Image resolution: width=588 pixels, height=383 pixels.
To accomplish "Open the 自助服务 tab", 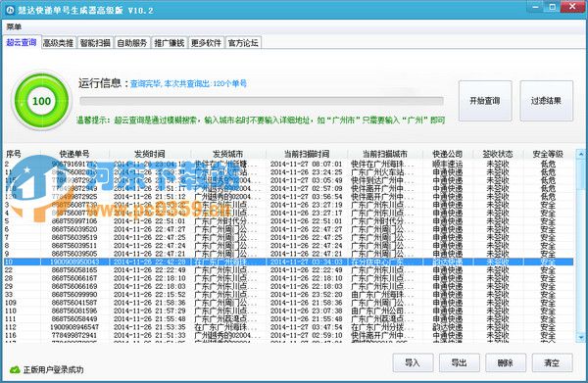I will [x=132, y=43].
